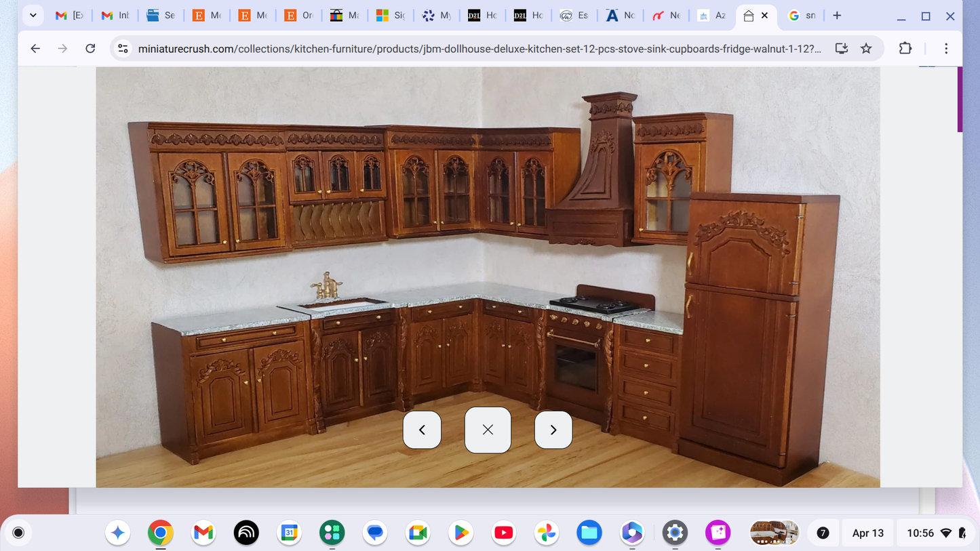
Task: Go back to the previous page
Action: point(35,48)
